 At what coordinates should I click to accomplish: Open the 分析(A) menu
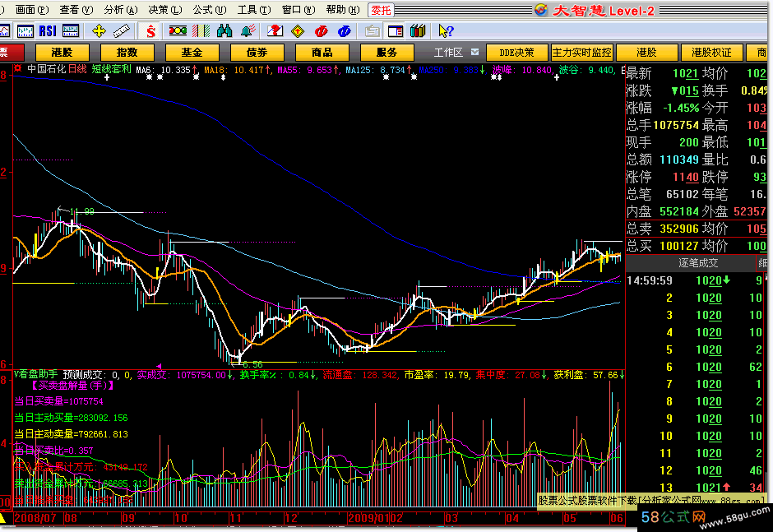(121, 10)
